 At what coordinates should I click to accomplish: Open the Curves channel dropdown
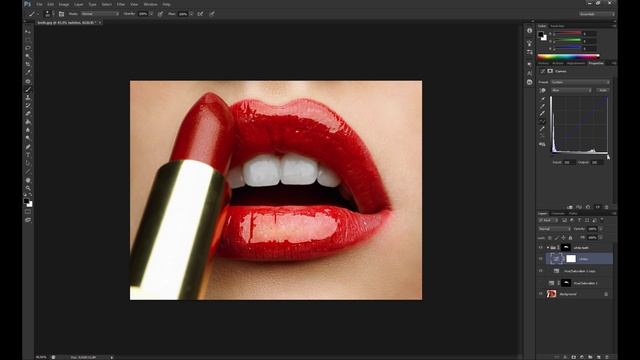571,90
